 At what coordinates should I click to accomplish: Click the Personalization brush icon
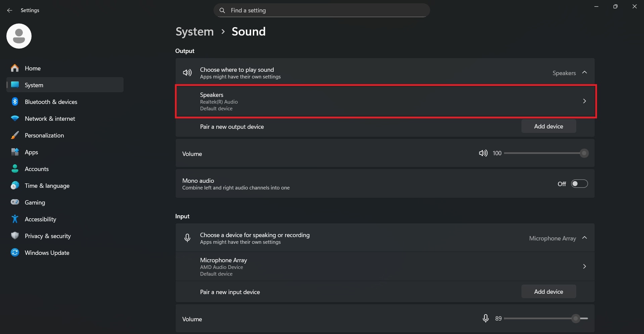click(x=15, y=135)
